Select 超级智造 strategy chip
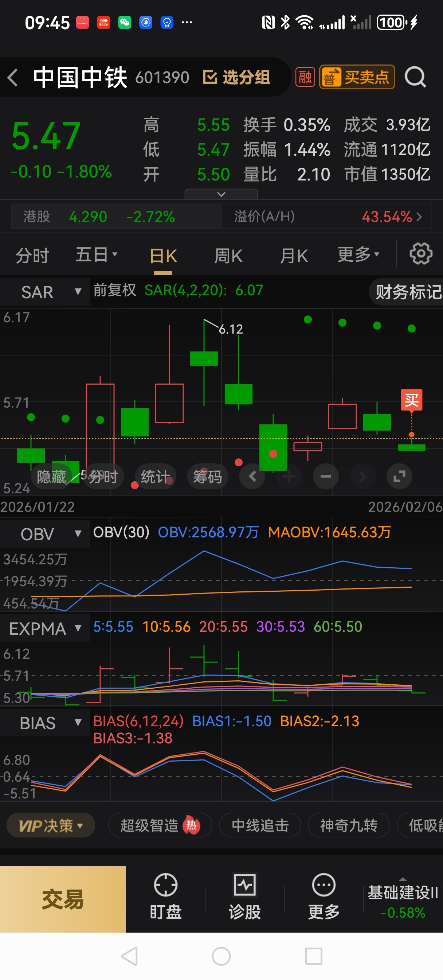Viewport: 443px width, 980px height. tap(160, 825)
